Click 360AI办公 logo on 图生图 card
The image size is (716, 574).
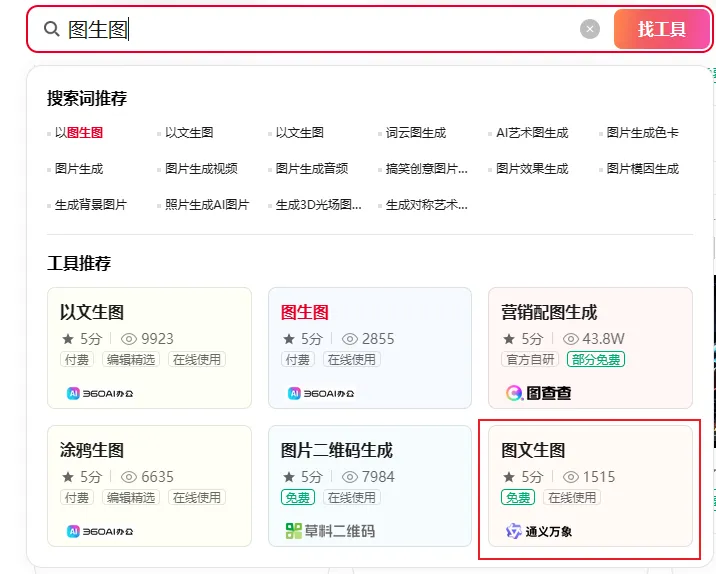(x=321, y=393)
